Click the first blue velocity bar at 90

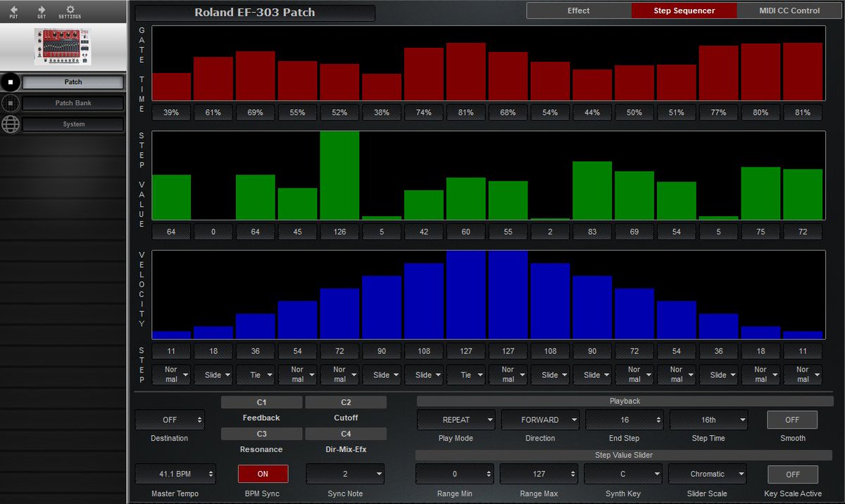[382, 308]
